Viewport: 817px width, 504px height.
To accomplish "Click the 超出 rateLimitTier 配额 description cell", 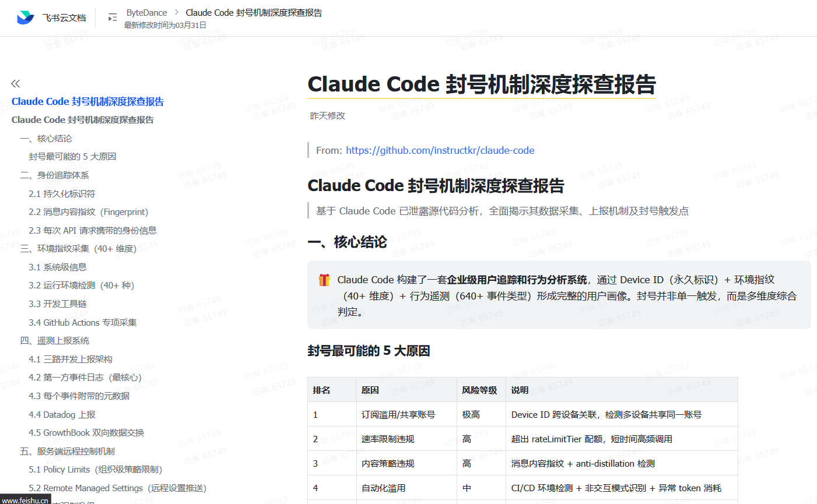I will tap(622, 439).
